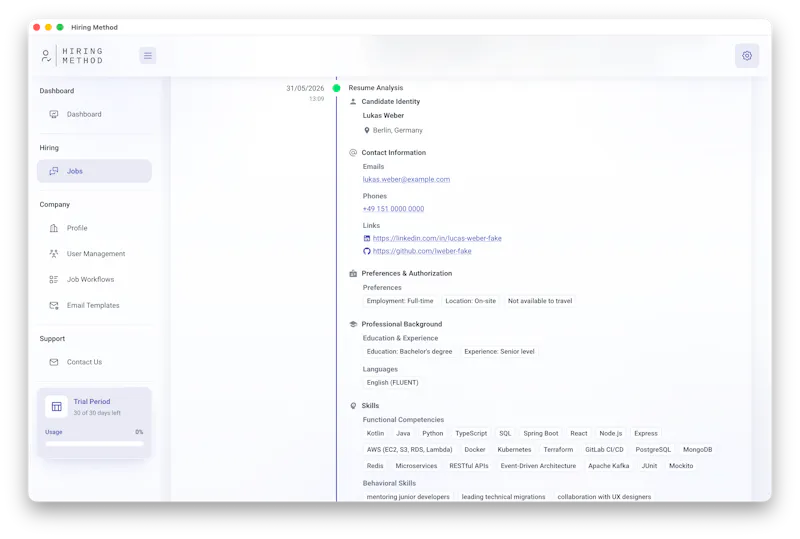Click the Employment: Full-time tag
This screenshot has height=539, width=800.
(400, 301)
